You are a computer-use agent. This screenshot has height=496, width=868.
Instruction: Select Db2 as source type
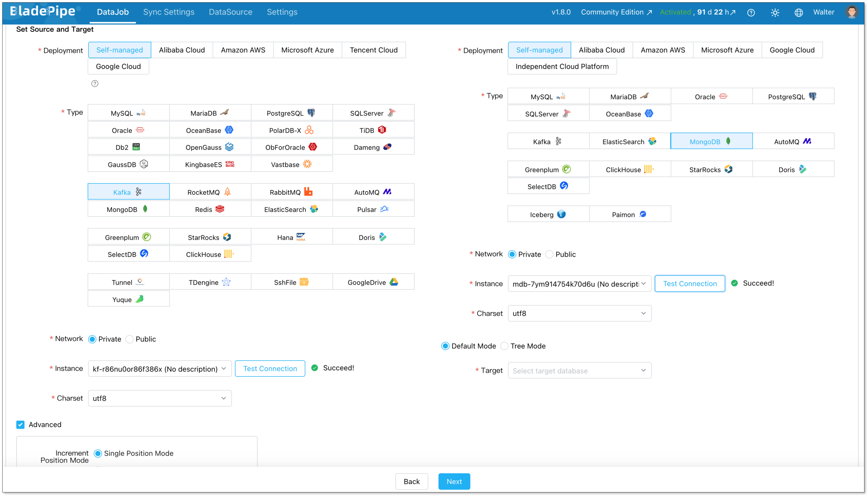coord(128,147)
